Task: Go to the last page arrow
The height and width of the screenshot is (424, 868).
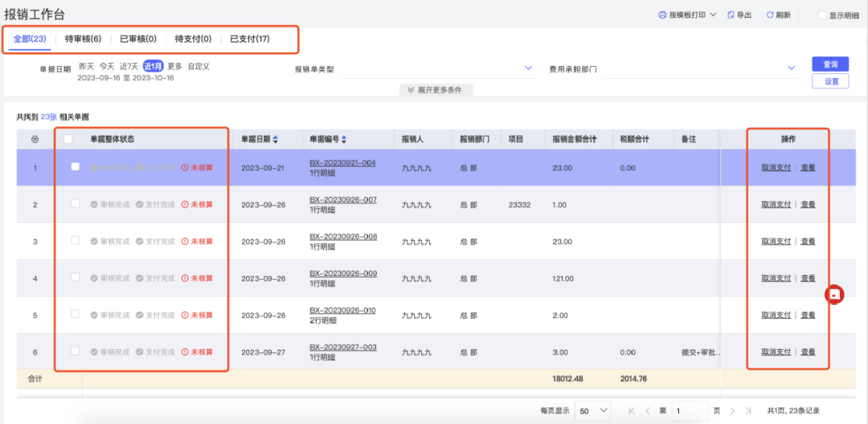Action: tap(749, 411)
